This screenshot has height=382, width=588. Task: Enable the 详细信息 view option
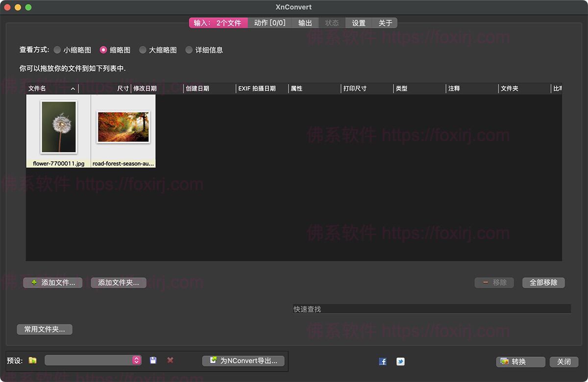click(x=189, y=49)
